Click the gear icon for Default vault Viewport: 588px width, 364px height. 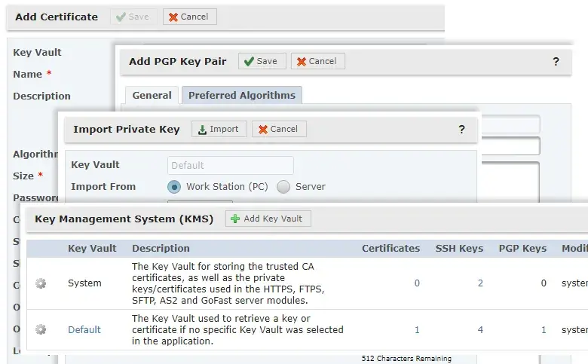[x=41, y=329]
